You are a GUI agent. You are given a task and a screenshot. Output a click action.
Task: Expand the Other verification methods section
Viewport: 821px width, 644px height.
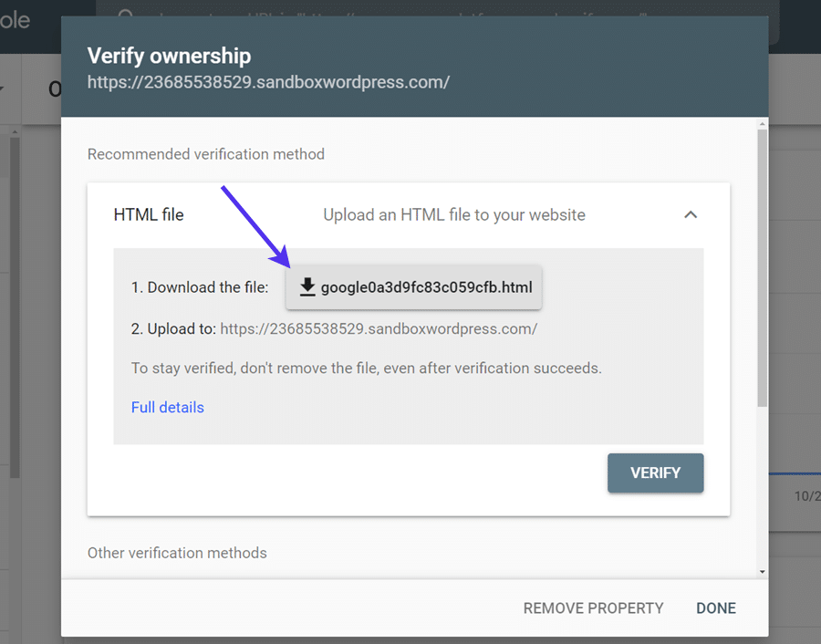click(176, 553)
